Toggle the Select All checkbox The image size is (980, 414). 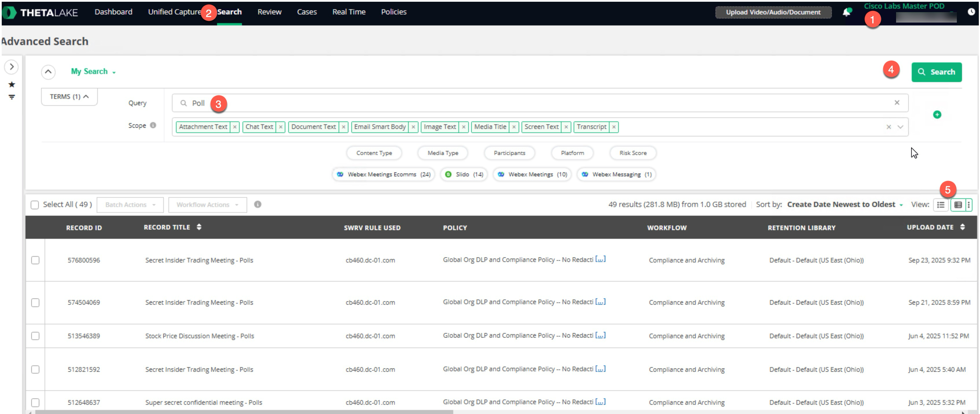coord(35,205)
